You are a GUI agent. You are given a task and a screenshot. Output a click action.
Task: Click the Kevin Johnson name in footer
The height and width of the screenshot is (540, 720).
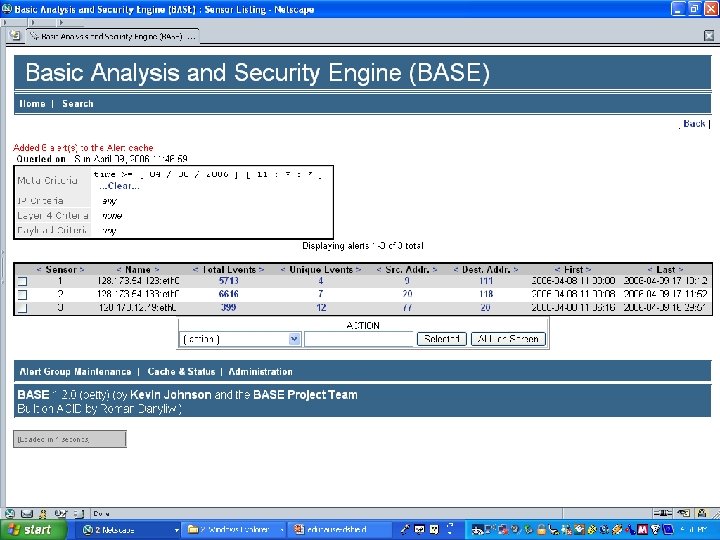170,395
